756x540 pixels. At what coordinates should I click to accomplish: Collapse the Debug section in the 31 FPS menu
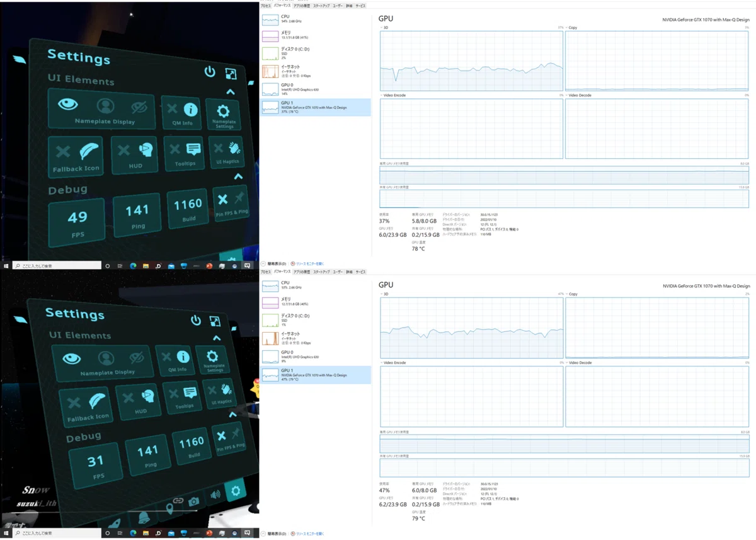click(x=232, y=415)
